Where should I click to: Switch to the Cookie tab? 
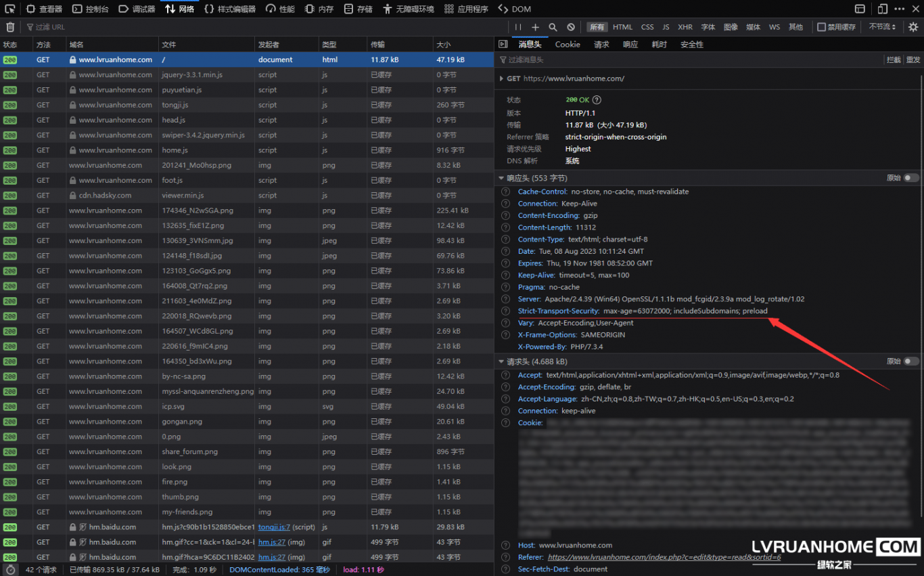tap(568, 44)
